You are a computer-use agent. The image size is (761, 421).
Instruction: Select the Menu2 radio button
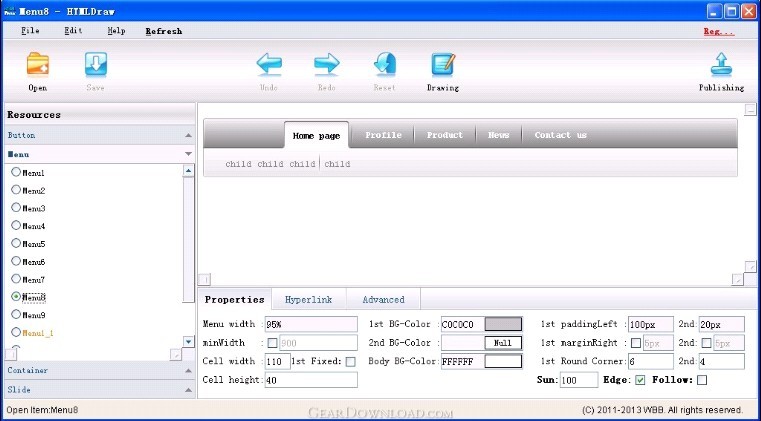(x=16, y=190)
